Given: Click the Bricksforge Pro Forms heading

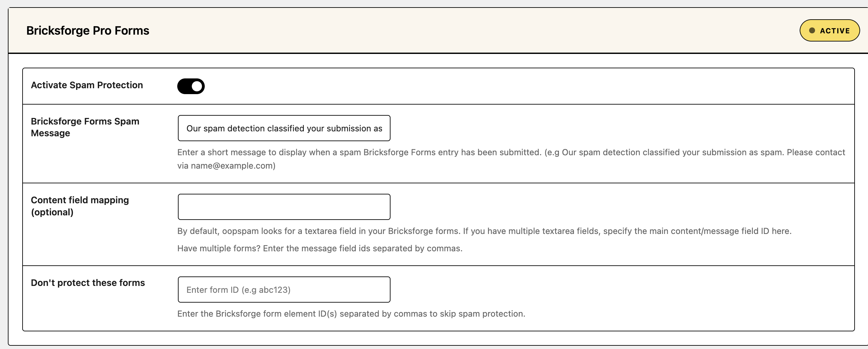Looking at the screenshot, I should pyautogui.click(x=88, y=31).
